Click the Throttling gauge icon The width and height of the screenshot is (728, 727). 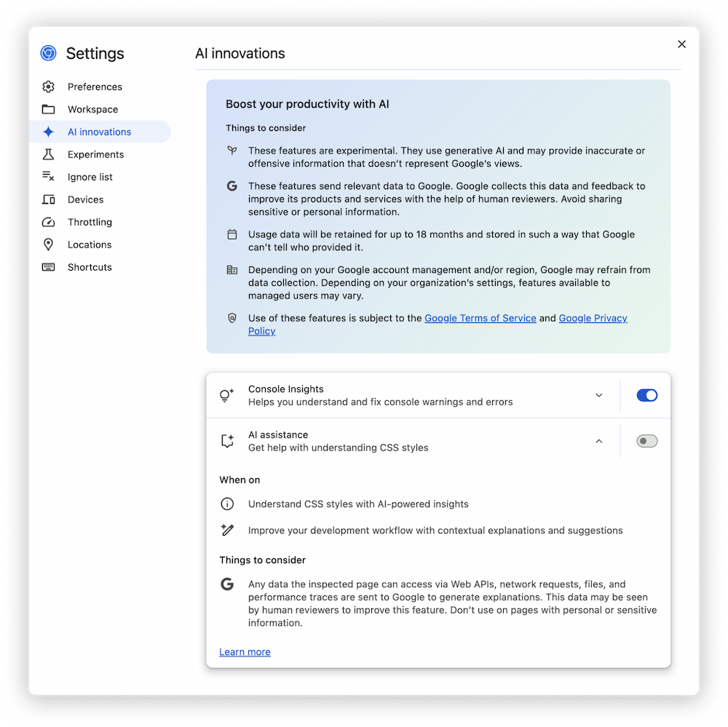48,222
